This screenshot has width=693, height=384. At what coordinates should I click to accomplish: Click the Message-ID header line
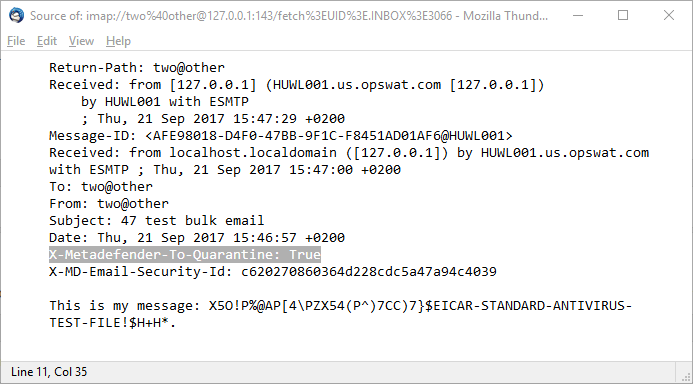click(x=281, y=136)
